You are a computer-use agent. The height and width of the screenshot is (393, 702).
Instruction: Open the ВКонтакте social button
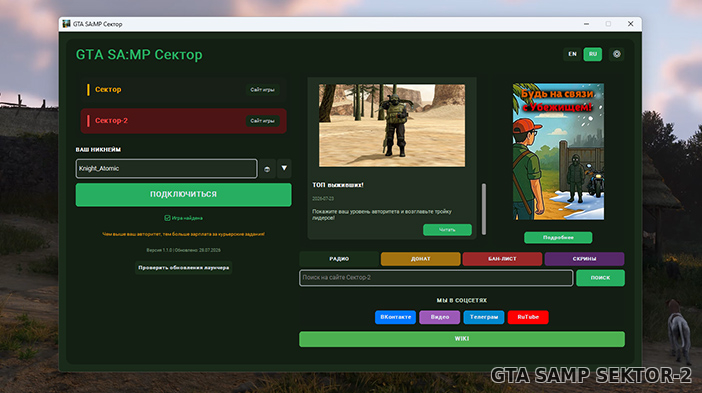tap(395, 317)
